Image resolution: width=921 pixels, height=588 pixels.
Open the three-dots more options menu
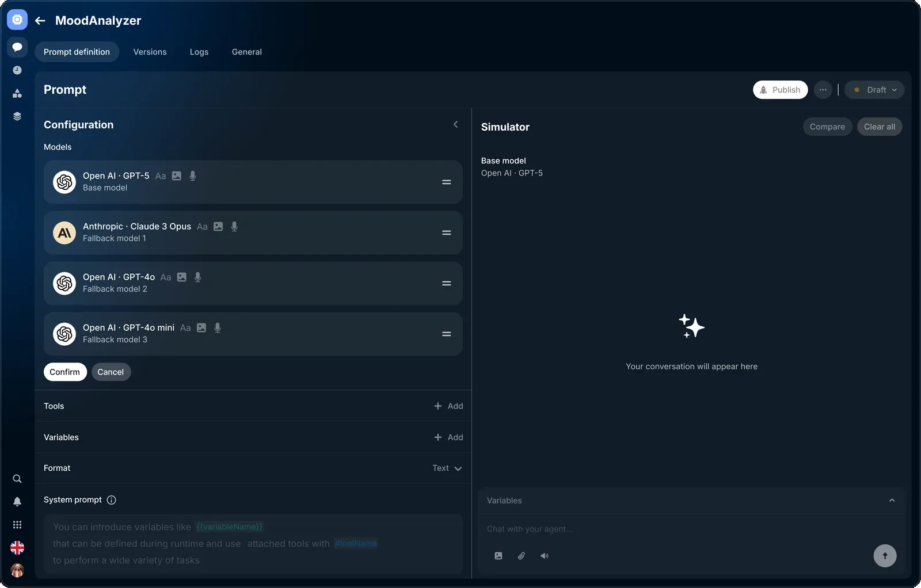click(x=823, y=90)
